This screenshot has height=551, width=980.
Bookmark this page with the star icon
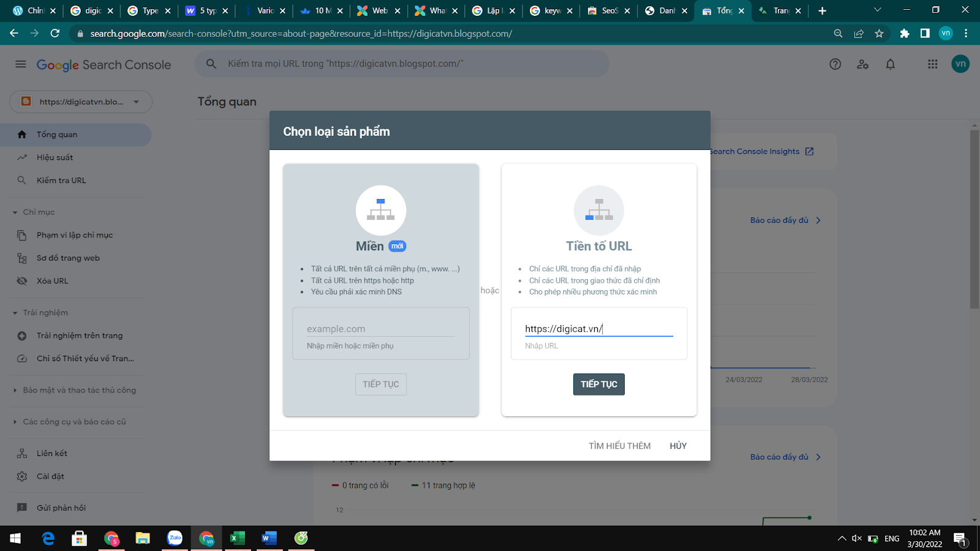pyautogui.click(x=880, y=34)
